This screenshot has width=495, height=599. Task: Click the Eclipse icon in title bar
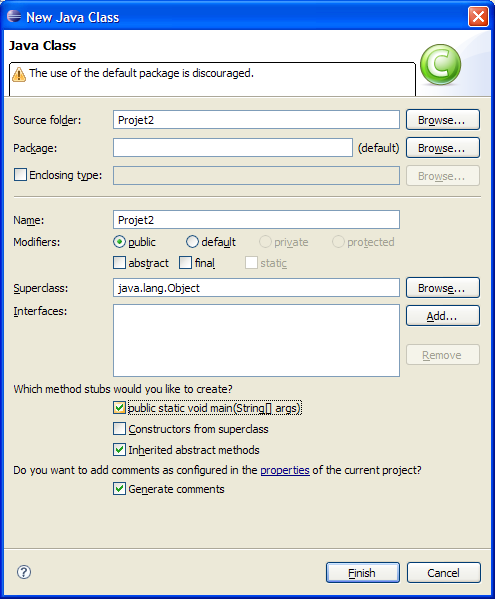coord(14,16)
